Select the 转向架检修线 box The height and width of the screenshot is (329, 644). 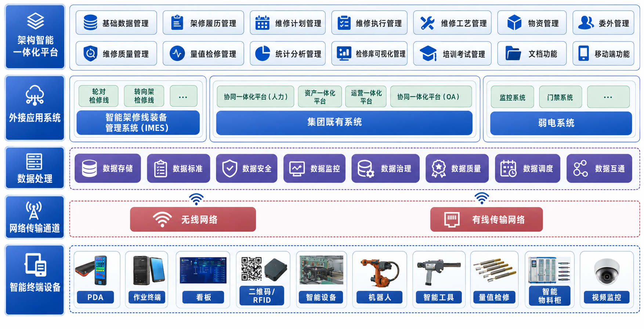click(144, 96)
